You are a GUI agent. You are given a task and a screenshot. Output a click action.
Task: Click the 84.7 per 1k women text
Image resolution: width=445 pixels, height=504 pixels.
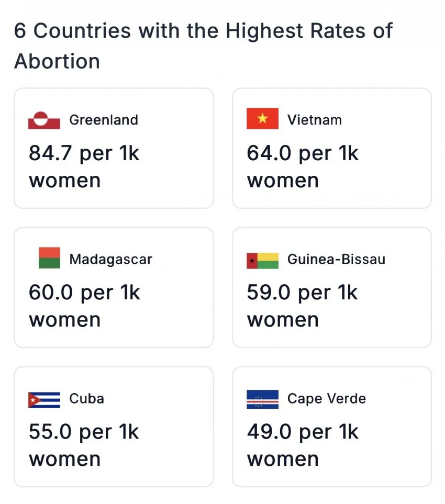pos(84,166)
